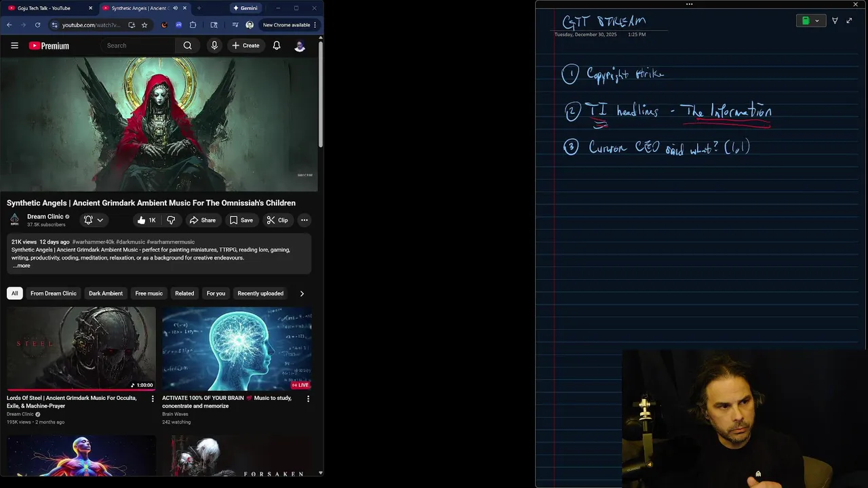Screen dimensions: 868x488
Task: Start voice search with the microphone icon
Action: click(214, 45)
